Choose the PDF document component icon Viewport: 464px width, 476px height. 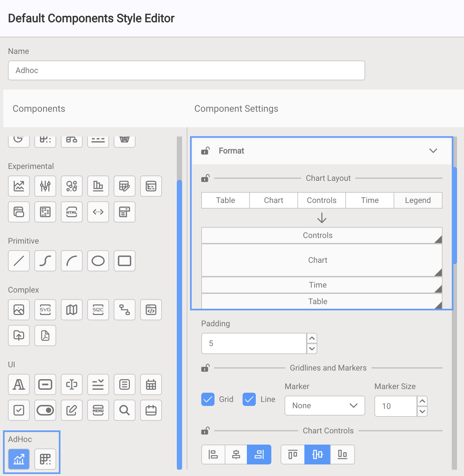[45, 336]
